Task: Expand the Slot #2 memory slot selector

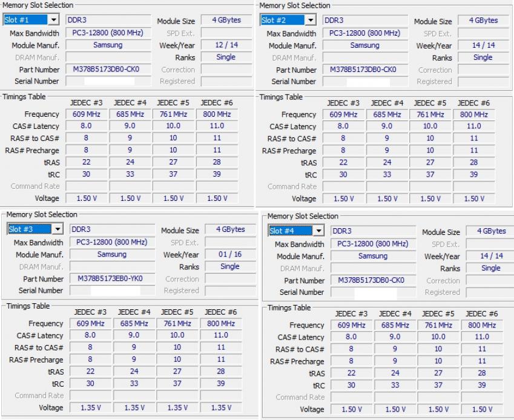Action: (311, 21)
